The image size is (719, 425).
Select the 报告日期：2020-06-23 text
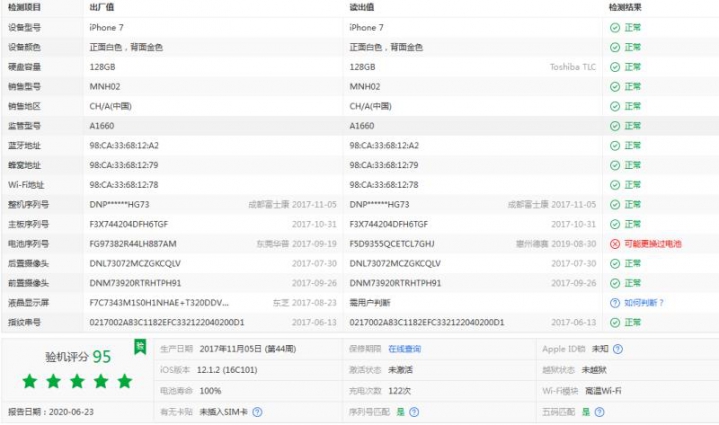click(51, 412)
